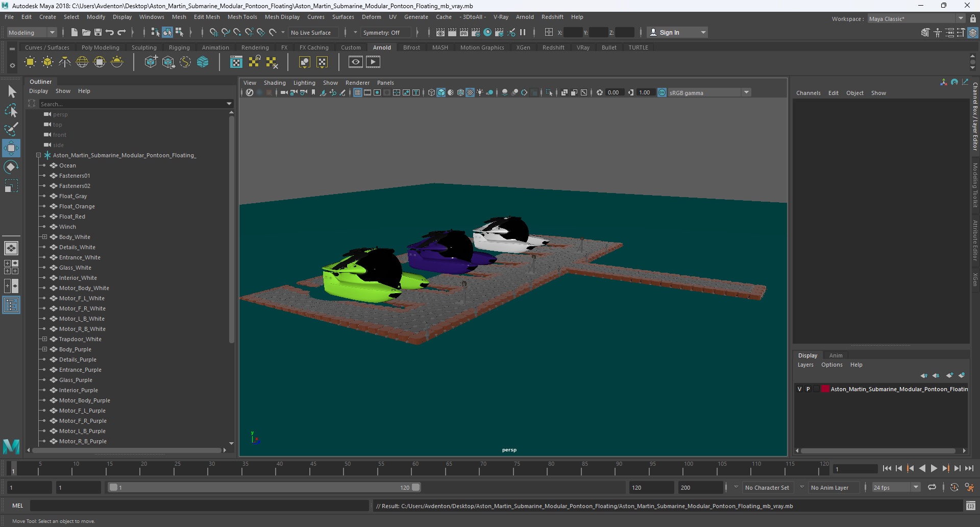Toggle textured display in viewport

pyautogui.click(x=470, y=92)
